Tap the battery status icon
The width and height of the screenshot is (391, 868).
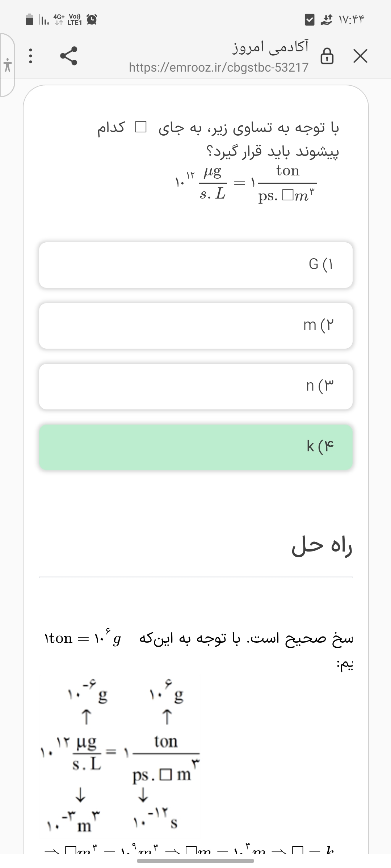click(29, 19)
